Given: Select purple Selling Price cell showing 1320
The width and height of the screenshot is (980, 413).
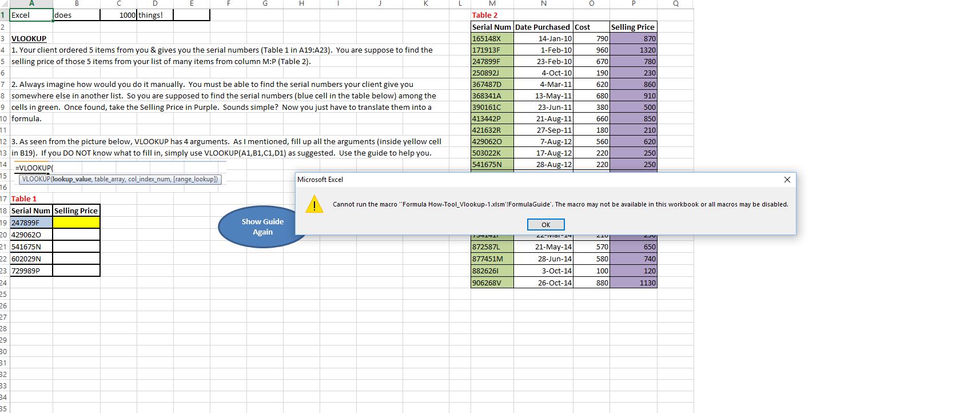Looking at the screenshot, I should (x=633, y=50).
